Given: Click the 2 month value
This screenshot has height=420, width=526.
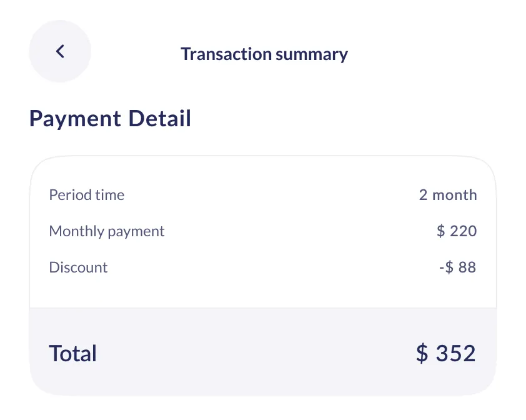Looking at the screenshot, I should (x=447, y=195).
